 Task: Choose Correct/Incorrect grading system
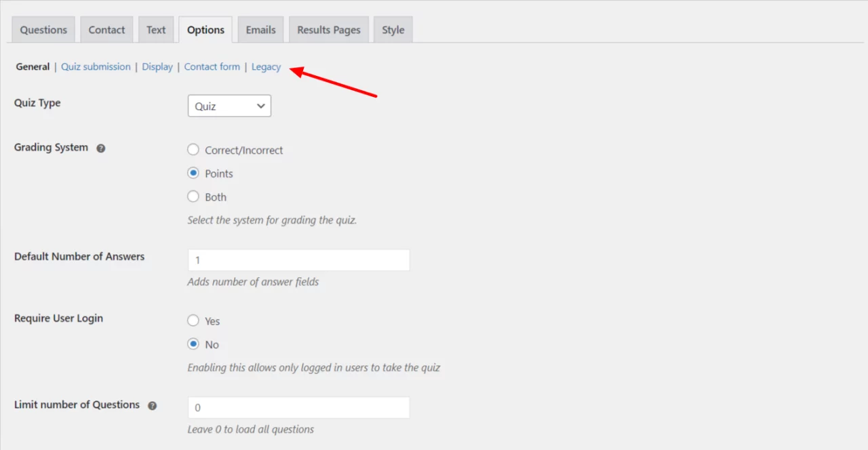(x=193, y=150)
